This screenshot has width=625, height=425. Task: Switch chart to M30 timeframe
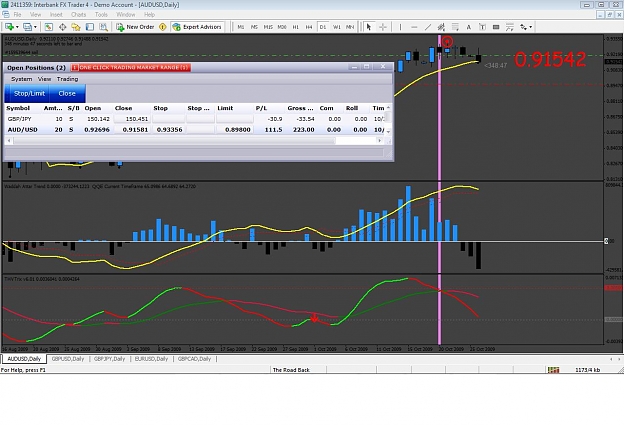point(282,27)
